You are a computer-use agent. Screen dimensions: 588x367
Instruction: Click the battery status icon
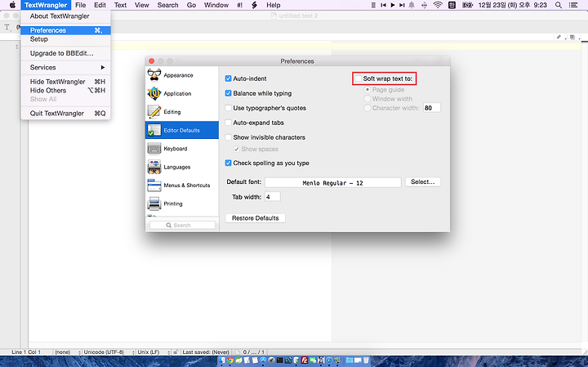[x=467, y=5]
